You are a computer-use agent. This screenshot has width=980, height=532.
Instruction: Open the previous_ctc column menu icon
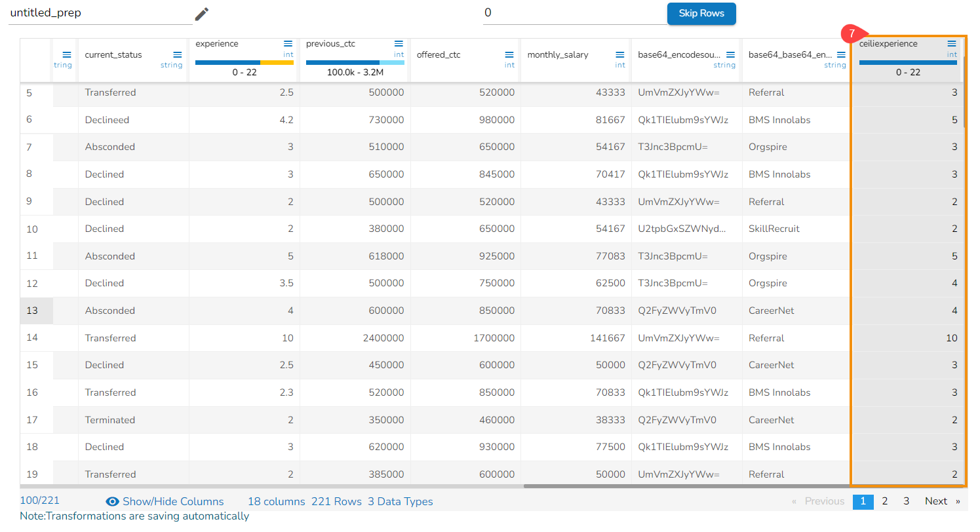399,44
